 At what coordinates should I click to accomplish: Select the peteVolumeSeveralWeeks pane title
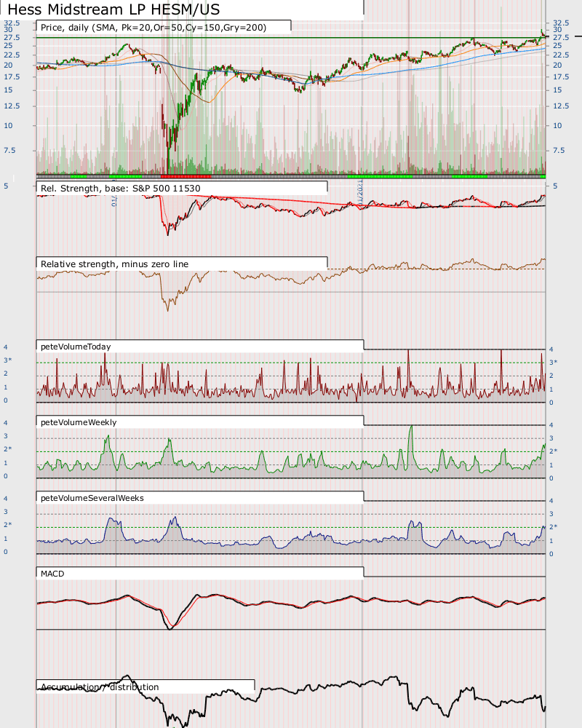pos(92,498)
